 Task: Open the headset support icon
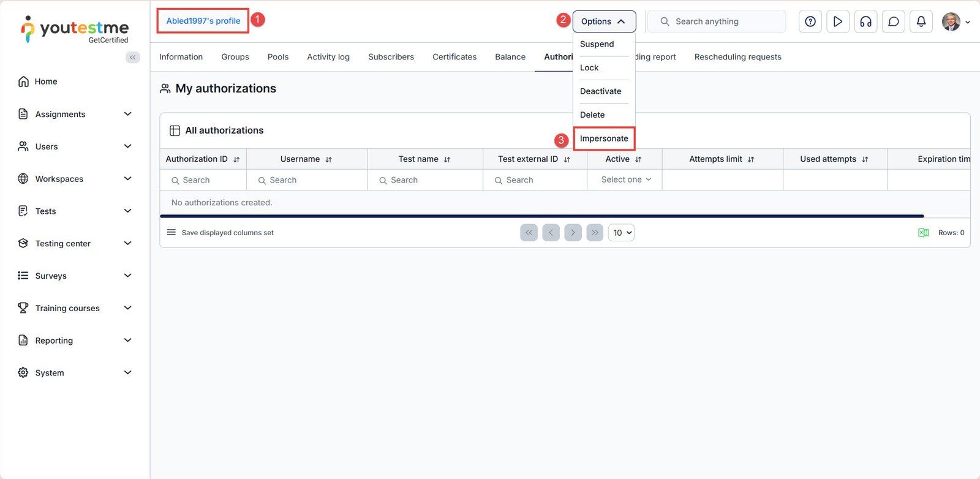click(x=865, y=21)
